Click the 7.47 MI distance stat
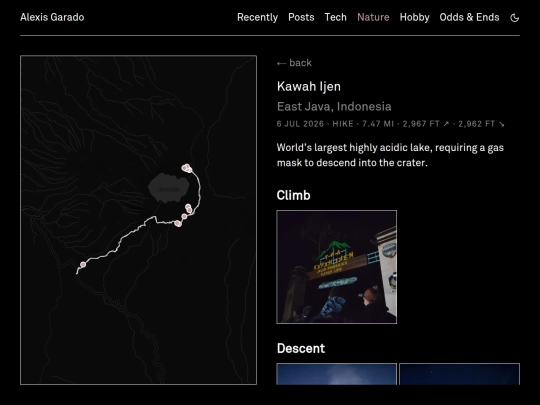The height and width of the screenshot is (405, 540). click(x=378, y=124)
